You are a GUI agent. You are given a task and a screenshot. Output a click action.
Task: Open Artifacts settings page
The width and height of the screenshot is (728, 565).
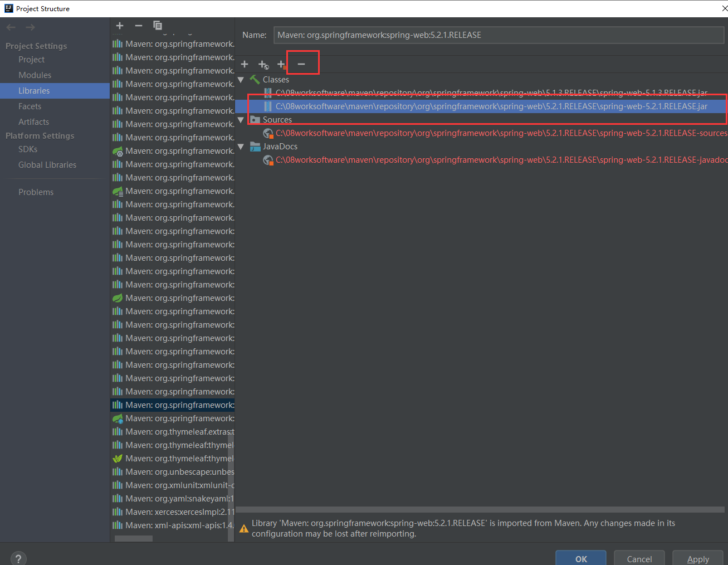click(33, 122)
